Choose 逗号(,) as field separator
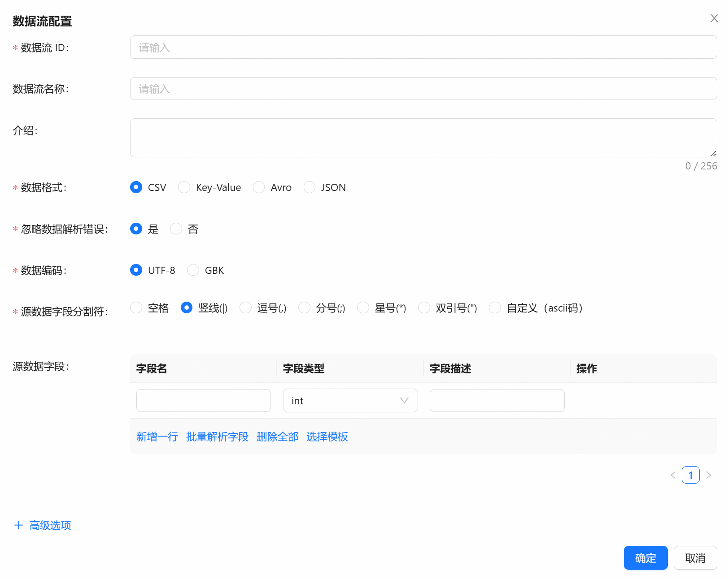Screen dimensions: 728x580 [245, 308]
